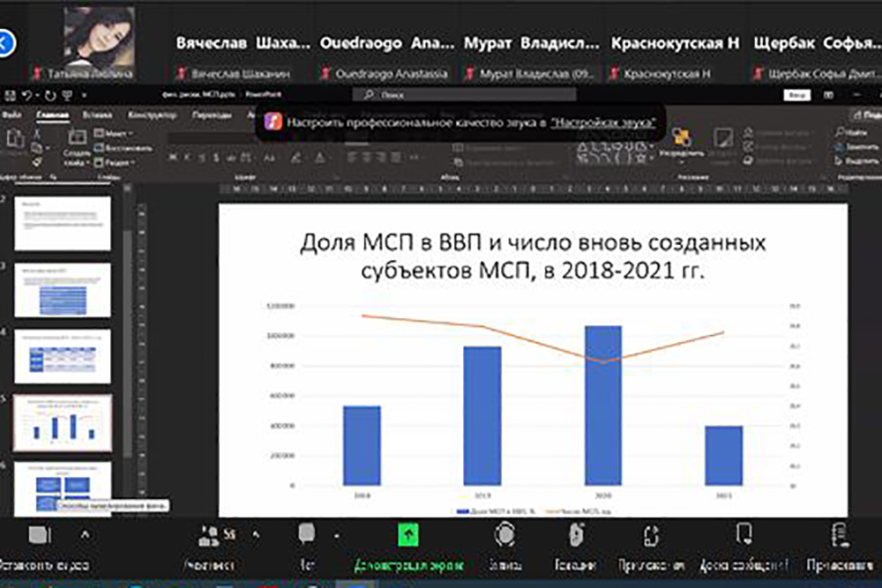882x588 pixels.
Task: Open the Раздел section dropdown
Action: click(x=115, y=162)
